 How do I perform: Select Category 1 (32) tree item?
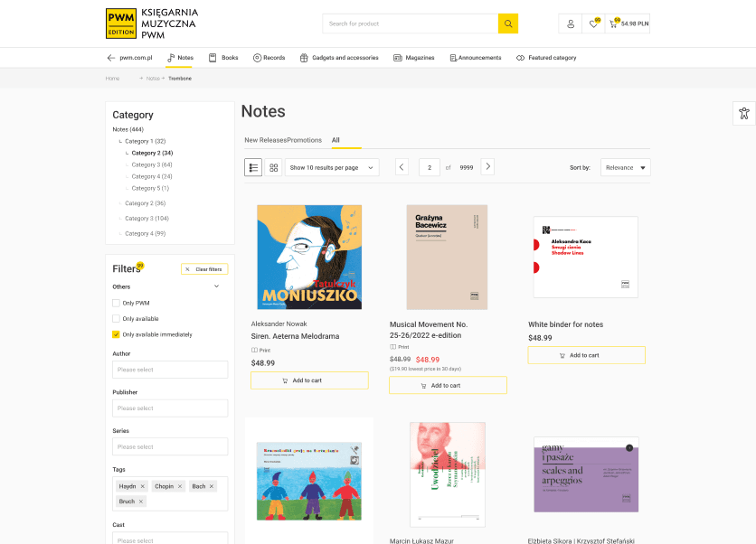145,141
